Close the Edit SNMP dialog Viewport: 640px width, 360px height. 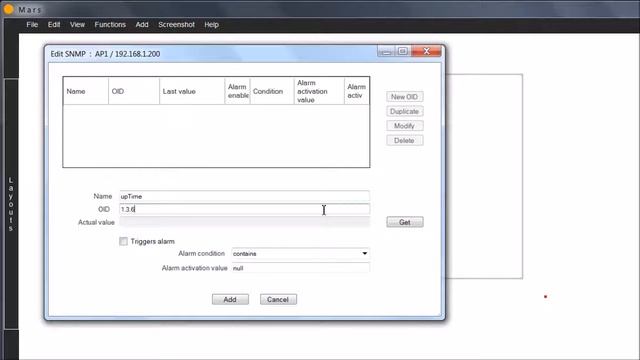point(427,51)
